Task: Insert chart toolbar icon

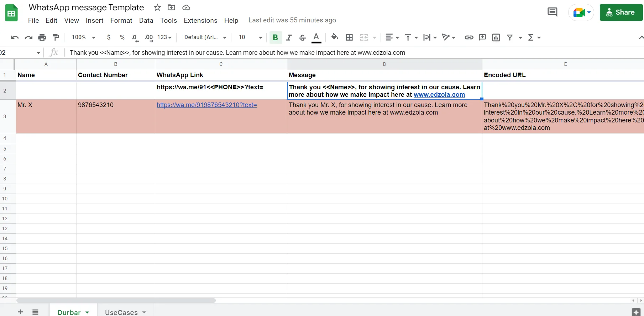Action: pyautogui.click(x=496, y=37)
